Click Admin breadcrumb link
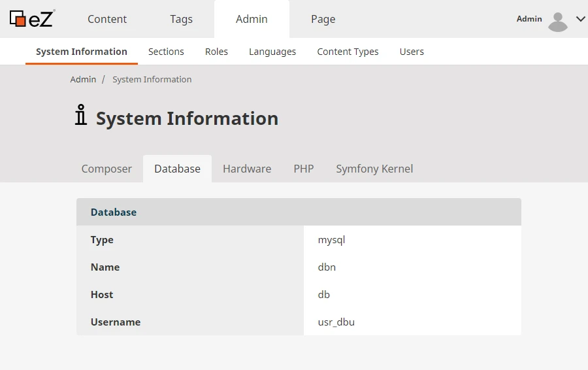Viewport: 588px width, 370px height. [83, 79]
